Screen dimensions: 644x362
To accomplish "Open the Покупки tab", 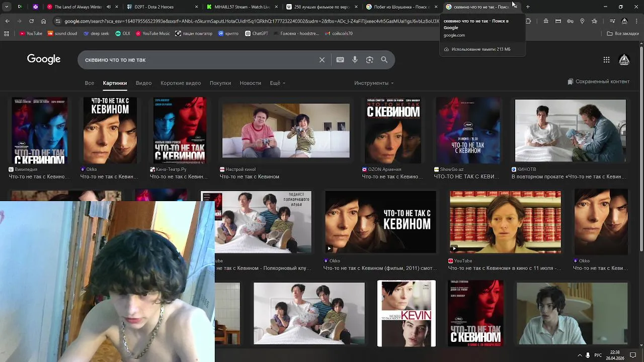I will [220, 83].
